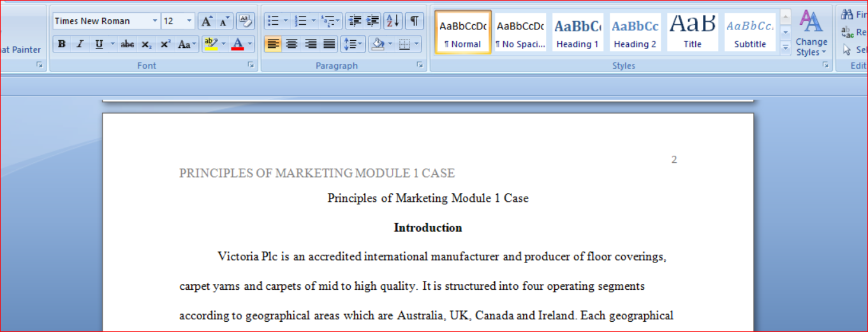Toggle Superscript formatting
This screenshot has height=332, width=868.
click(165, 44)
